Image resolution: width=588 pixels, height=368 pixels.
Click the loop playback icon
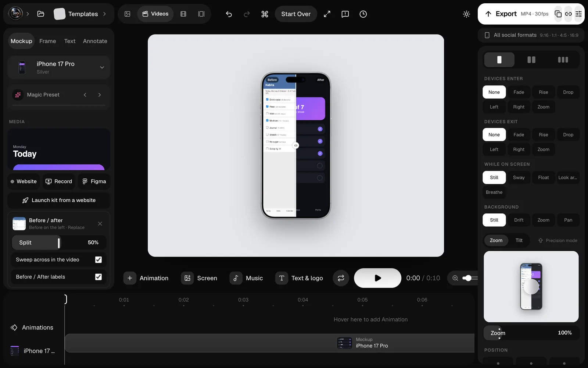point(341,278)
